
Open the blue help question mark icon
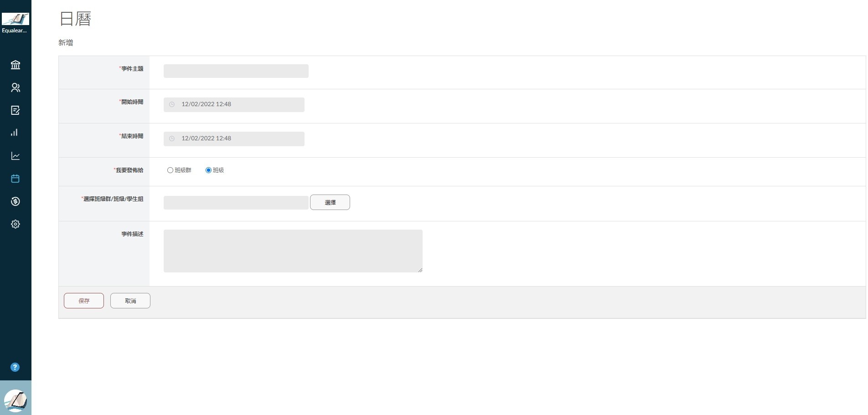pyautogui.click(x=15, y=367)
